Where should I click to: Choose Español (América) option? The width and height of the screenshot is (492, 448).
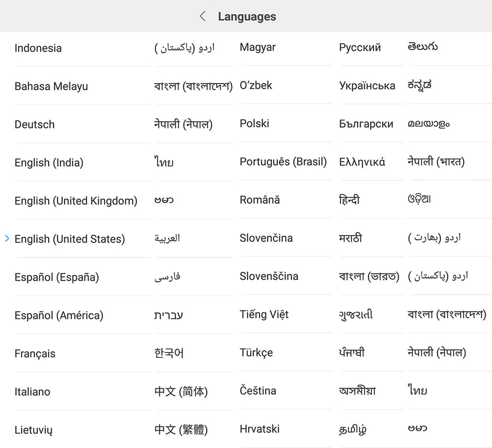click(59, 315)
